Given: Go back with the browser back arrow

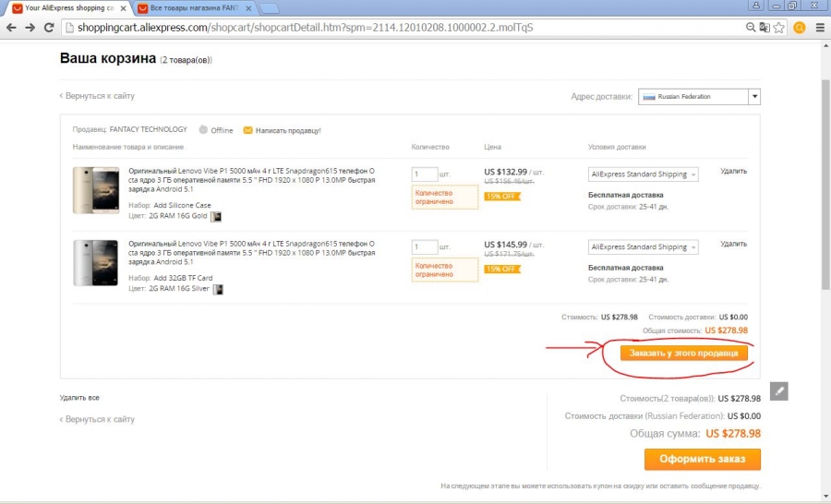Looking at the screenshot, I should [x=11, y=28].
